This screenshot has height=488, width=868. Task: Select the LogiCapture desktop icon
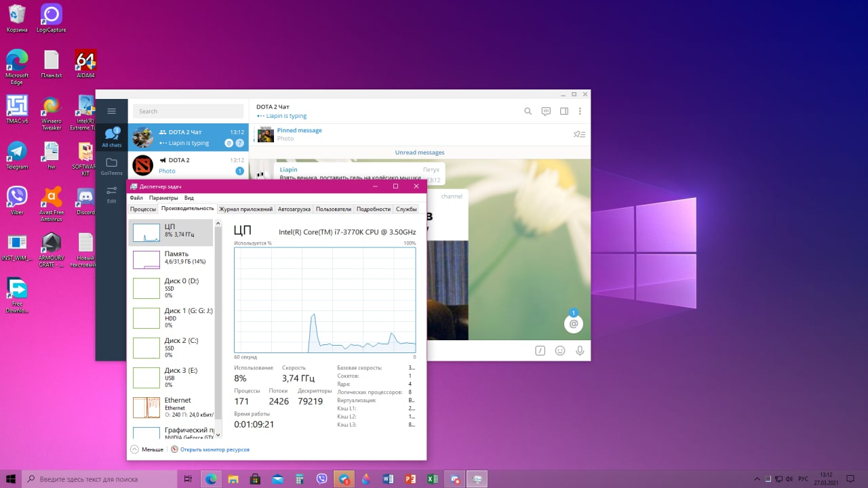tap(51, 19)
